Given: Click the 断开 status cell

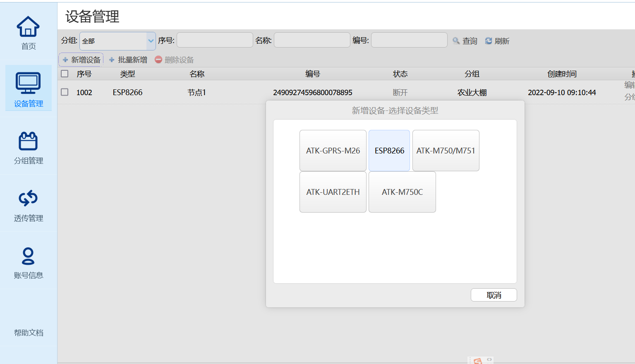Looking at the screenshot, I should click(400, 92).
